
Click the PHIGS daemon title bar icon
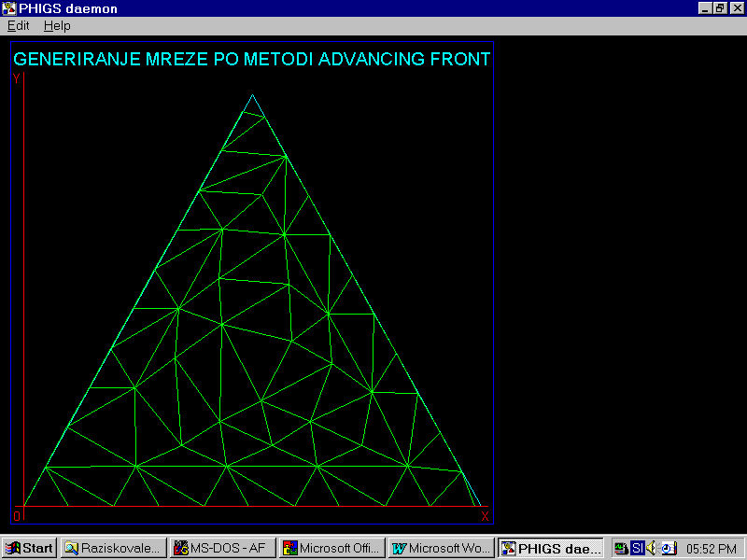click(x=8, y=8)
